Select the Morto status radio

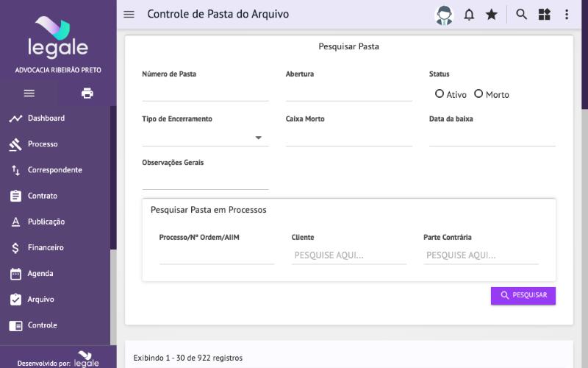[x=478, y=93]
